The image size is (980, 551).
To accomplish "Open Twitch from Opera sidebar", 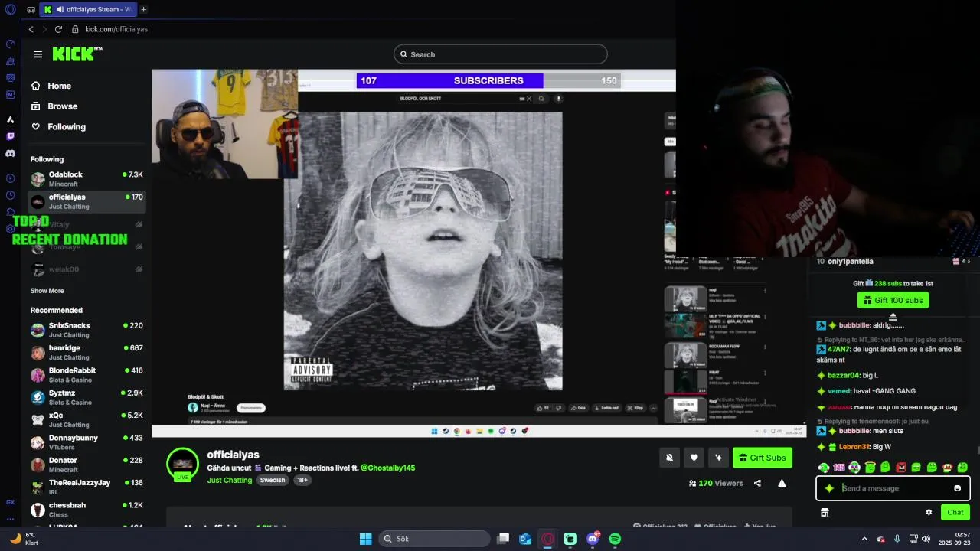I will pyautogui.click(x=10, y=136).
